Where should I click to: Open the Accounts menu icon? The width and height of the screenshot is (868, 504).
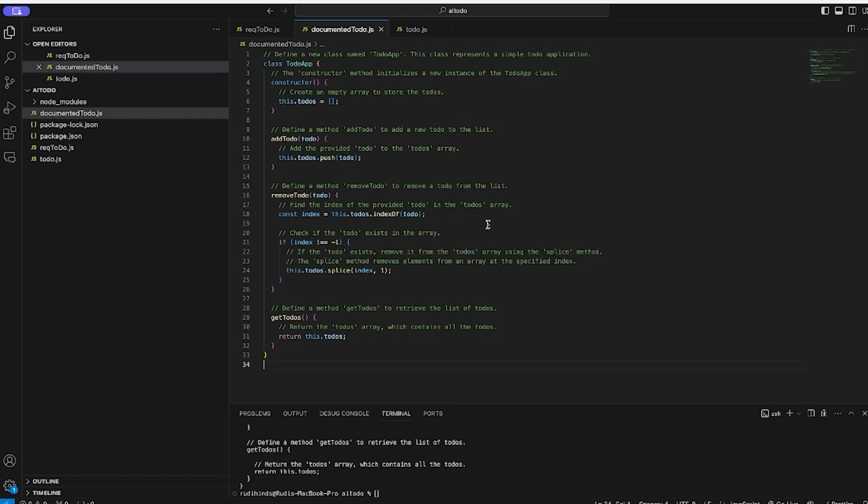(10, 461)
